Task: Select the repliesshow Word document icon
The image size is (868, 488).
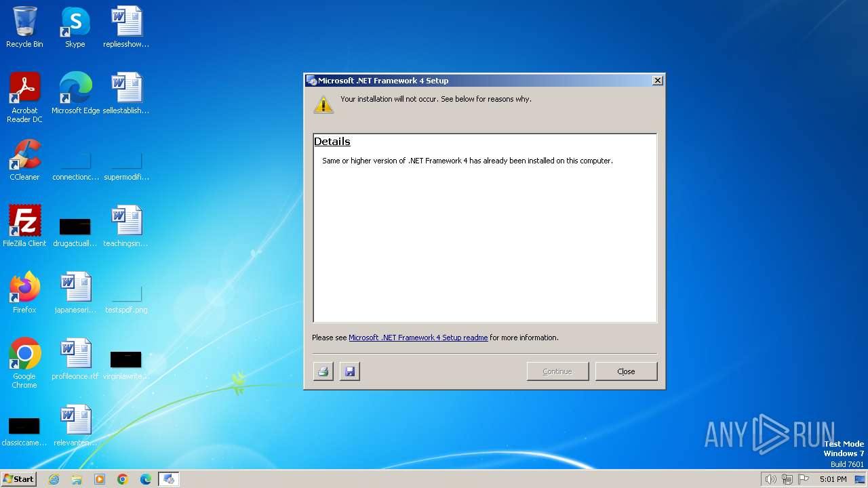Action: 126,27
